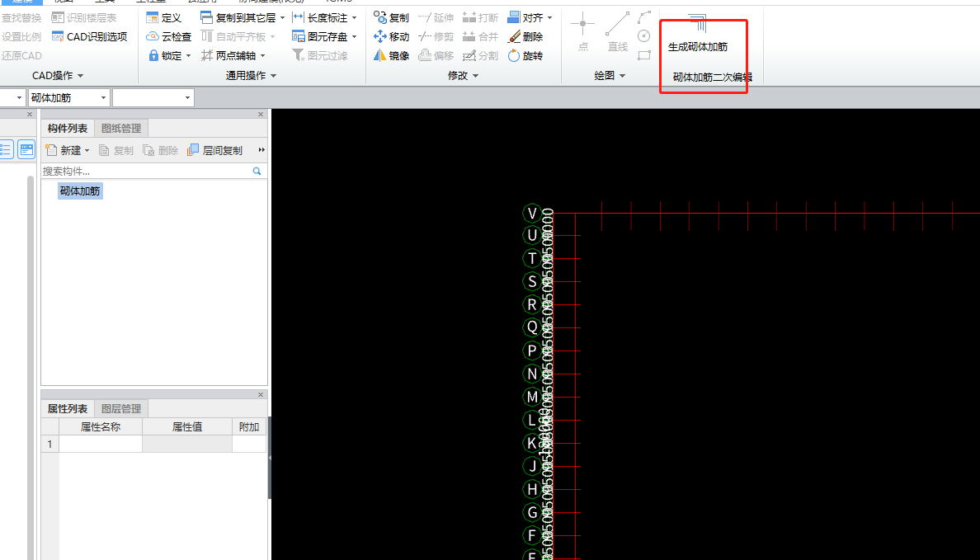The height and width of the screenshot is (560, 980).
Task: Select the rectangle drawing tool
Action: tap(643, 55)
